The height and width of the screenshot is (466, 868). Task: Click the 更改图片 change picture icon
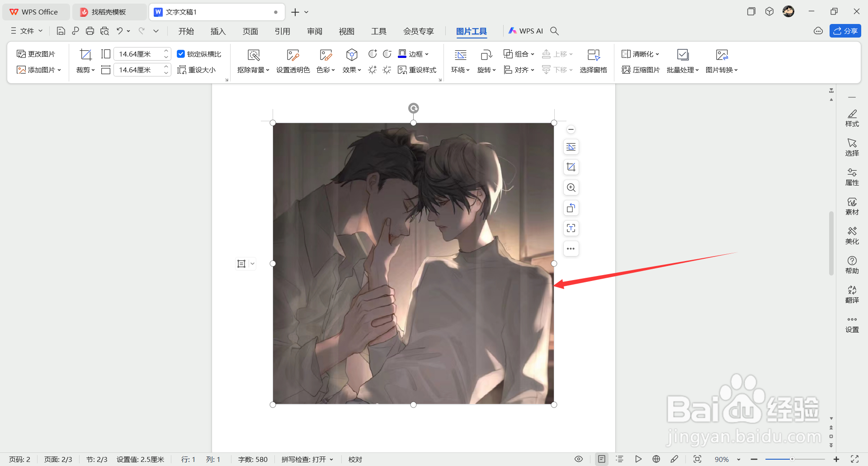pos(21,54)
